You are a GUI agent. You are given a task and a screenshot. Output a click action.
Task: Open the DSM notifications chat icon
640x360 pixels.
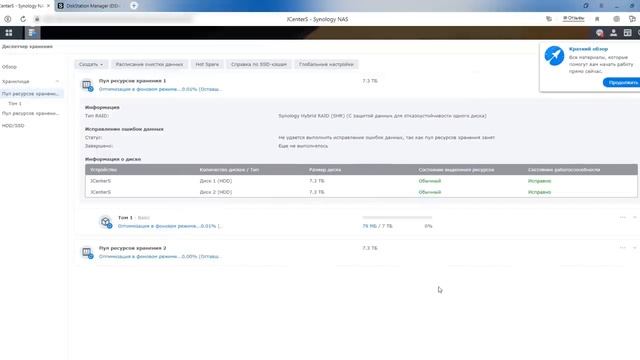[600, 33]
